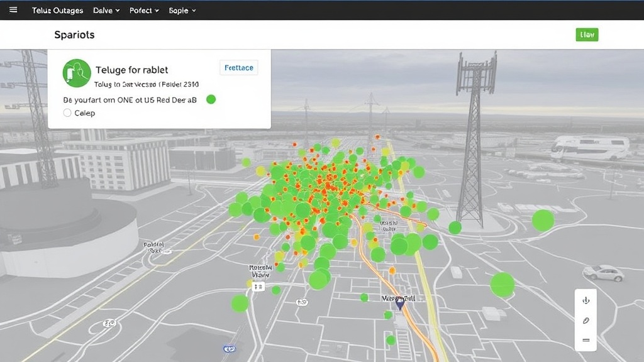
Task: Click the white road shield marker near Robuid label
Action: [x=258, y=287]
